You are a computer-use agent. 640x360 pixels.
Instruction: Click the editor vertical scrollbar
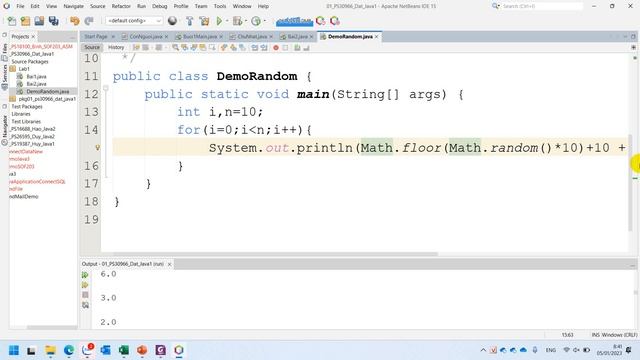coord(631,184)
